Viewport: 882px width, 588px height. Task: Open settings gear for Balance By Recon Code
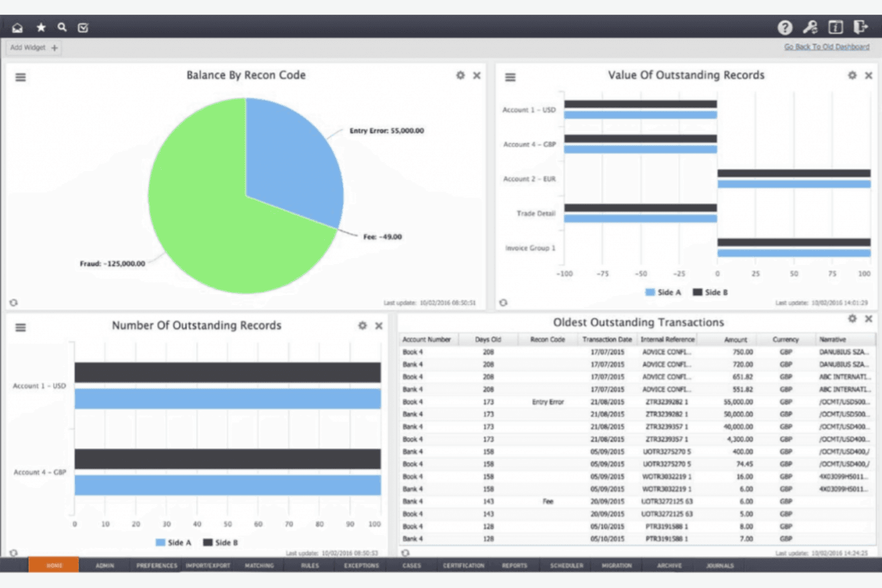click(460, 76)
